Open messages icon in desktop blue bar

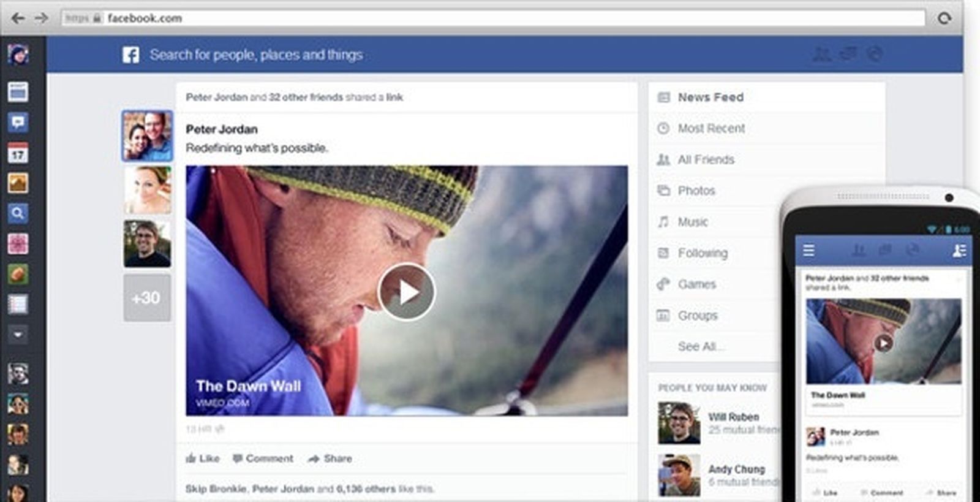coord(848,55)
